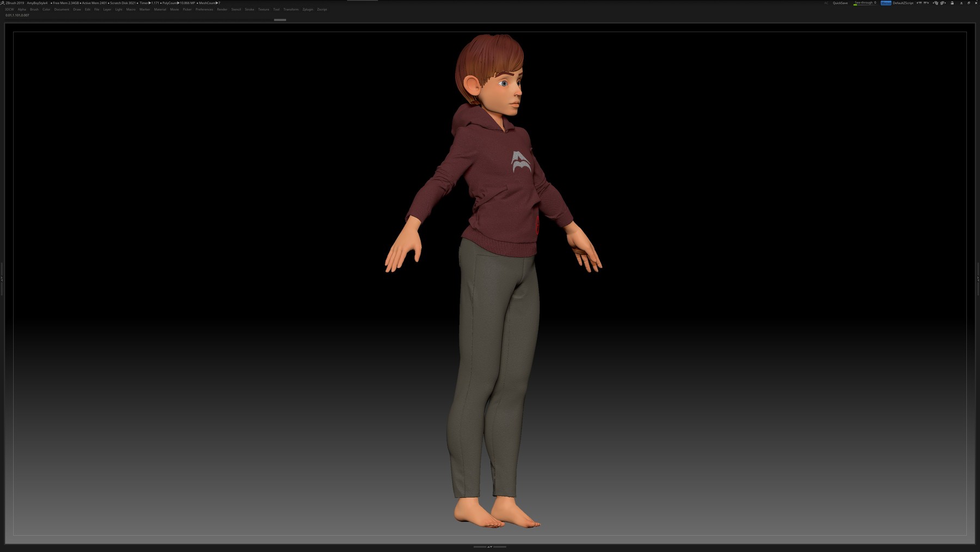
Task: Open the File menu
Action: click(97, 9)
